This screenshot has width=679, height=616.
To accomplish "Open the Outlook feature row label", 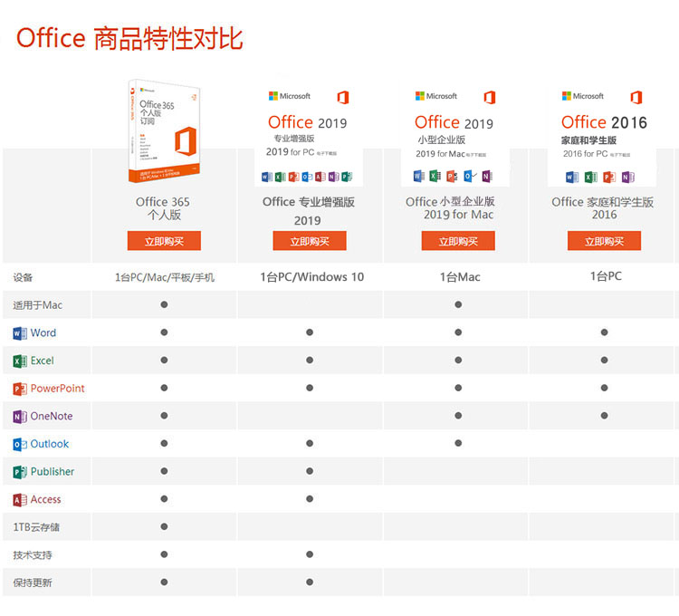I will [x=50, y=444].
